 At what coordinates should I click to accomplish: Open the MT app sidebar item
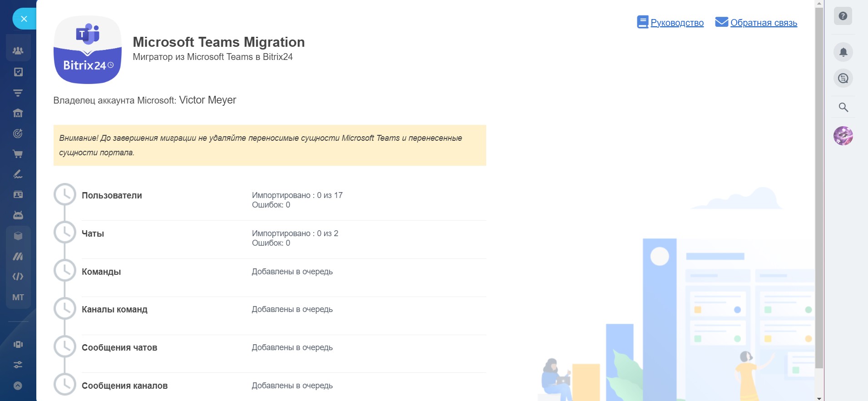point(18,297)
